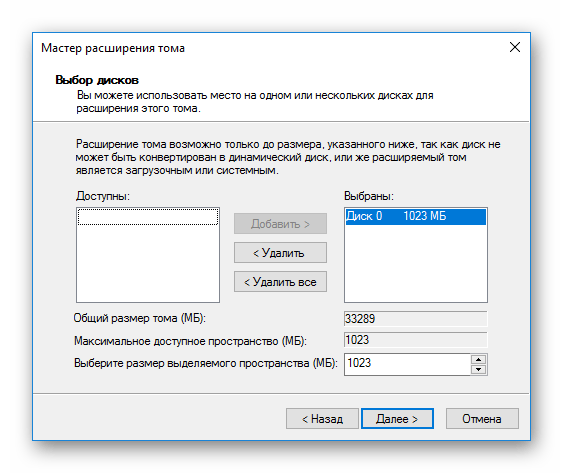
Task: Click the Выбор дисков heading
Action: [97, 80]
